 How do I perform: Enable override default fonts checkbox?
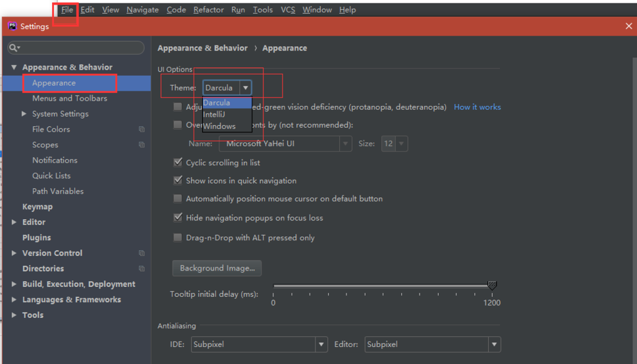[178, 124]
